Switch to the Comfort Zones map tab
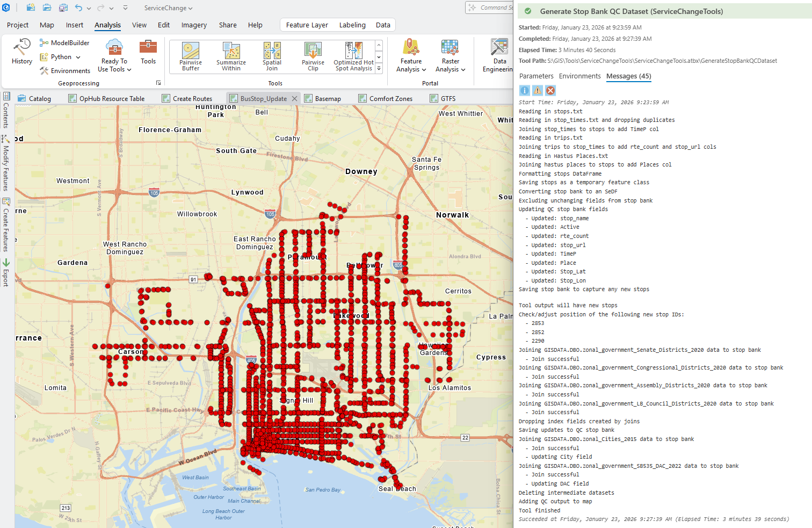 tap(390, 99)
